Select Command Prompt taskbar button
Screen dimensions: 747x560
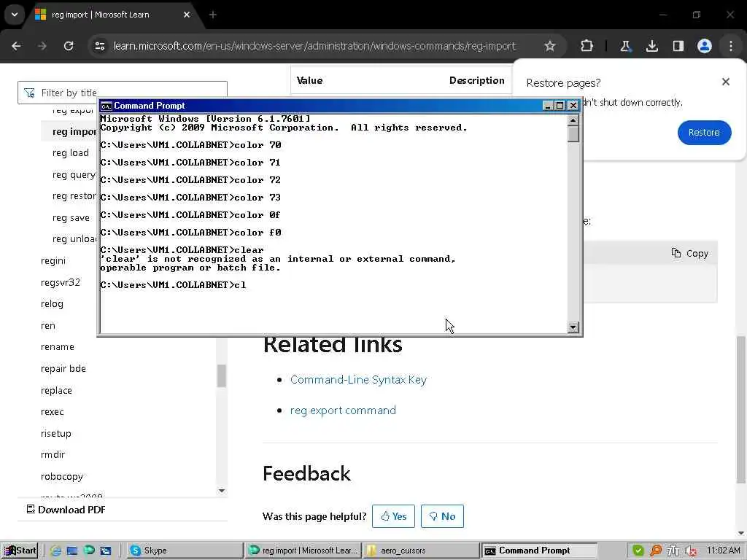click(x=539, y=551)
